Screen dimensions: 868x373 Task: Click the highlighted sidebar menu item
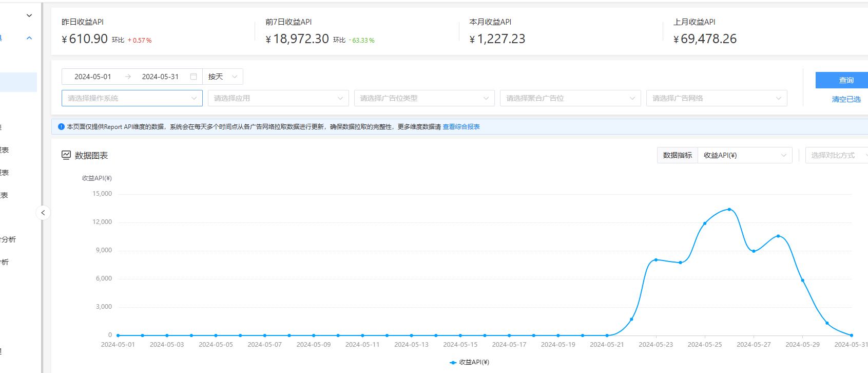coord(18,82)
